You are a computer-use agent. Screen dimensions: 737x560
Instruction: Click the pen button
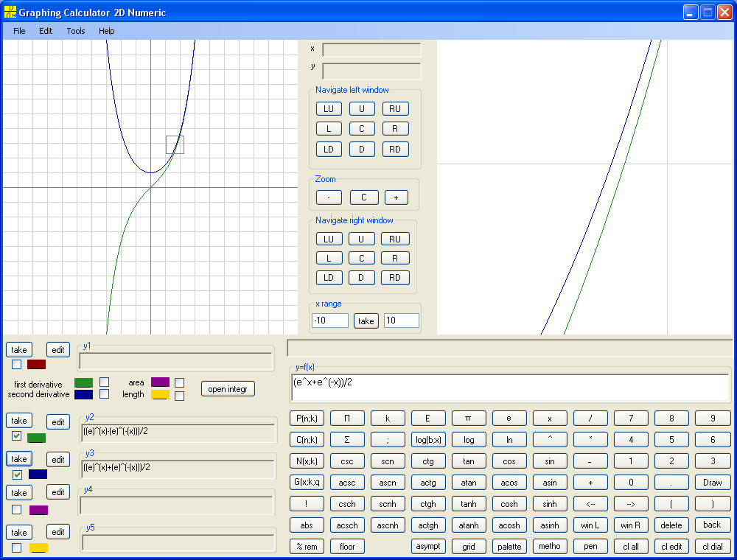point(590,547)
